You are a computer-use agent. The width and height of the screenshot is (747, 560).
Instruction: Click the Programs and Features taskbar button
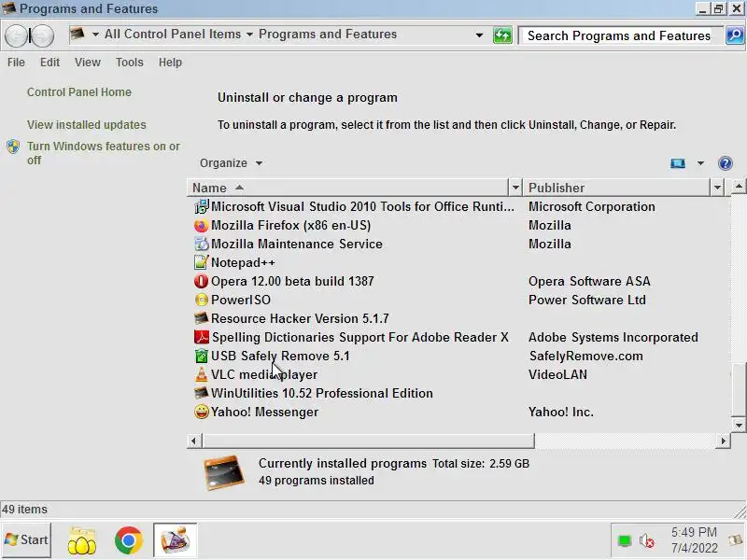point(175,540)
